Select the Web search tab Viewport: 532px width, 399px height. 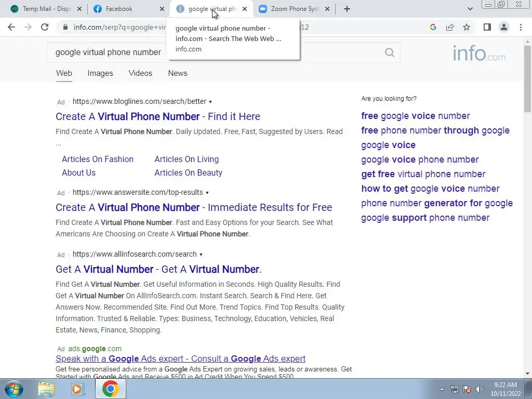(x=64, y=73)
